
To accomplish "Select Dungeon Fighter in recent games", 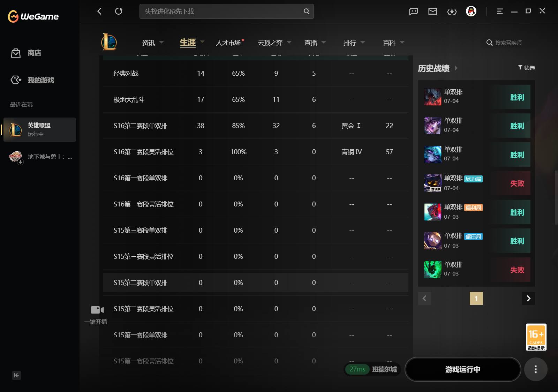I will pos(40,157).
